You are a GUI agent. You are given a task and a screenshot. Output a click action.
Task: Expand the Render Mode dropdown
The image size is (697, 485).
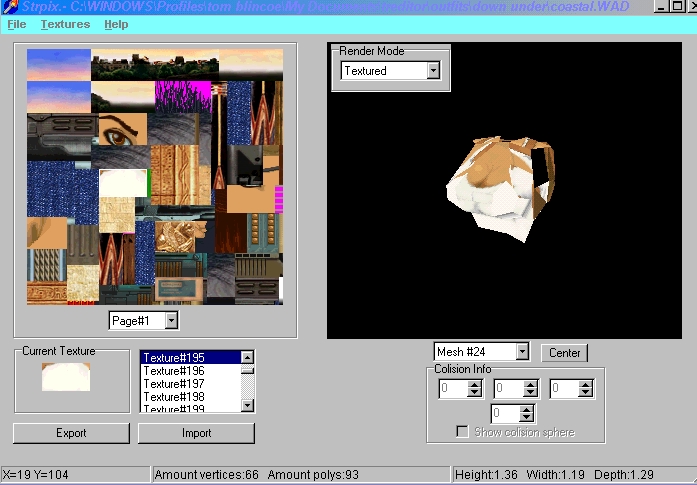coord(433,71)
